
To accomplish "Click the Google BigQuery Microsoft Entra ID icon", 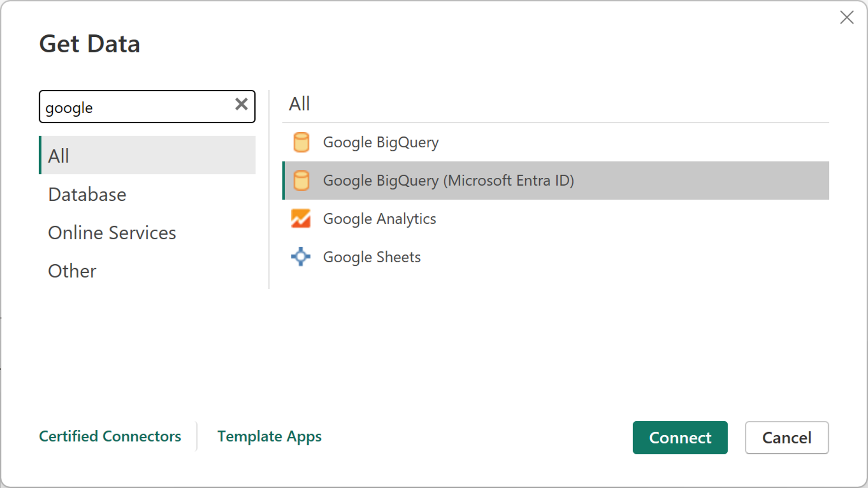I will (301, 180).
